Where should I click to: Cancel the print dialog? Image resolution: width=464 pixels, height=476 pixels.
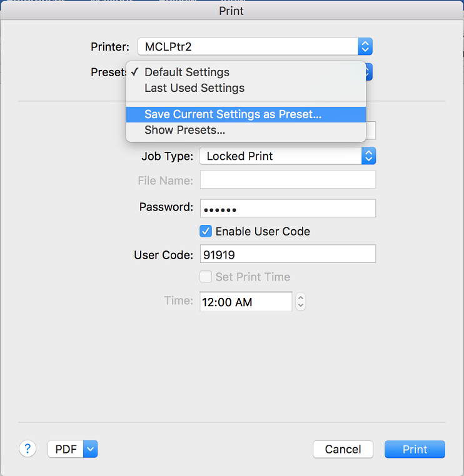pyautogui.click(x=343, y=449)
